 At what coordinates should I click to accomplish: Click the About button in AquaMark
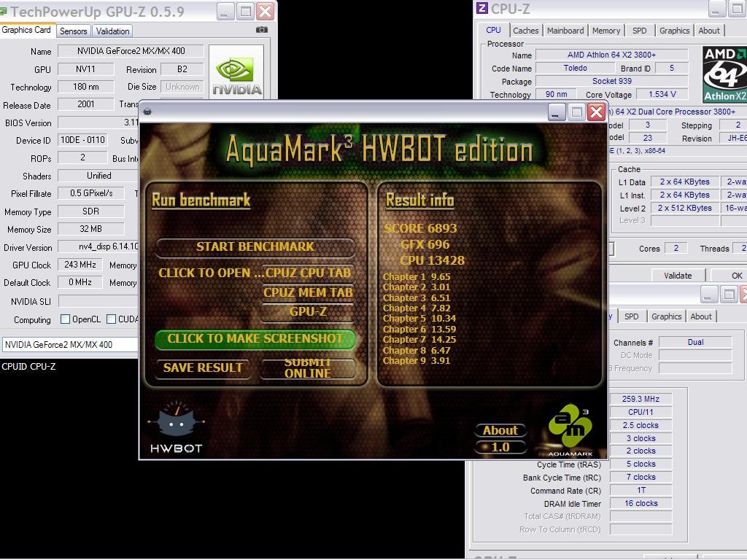500,430
